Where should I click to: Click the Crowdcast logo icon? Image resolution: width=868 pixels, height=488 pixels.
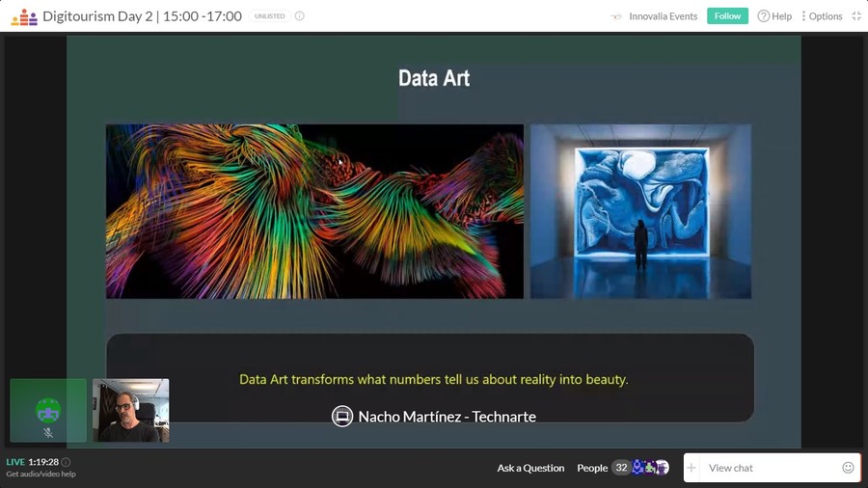coord(24,16)
